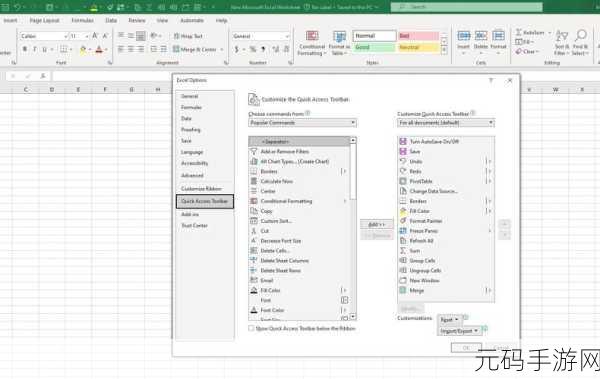This screenshot has height=379, width=600.
Task: Open the Automate ribbon tab
Action: (x=192, y=20)
